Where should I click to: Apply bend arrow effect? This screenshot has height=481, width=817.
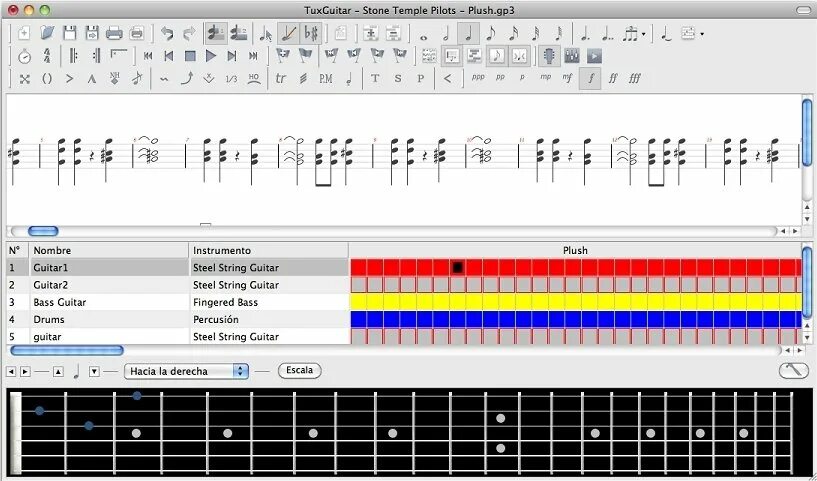click(187, 79)
